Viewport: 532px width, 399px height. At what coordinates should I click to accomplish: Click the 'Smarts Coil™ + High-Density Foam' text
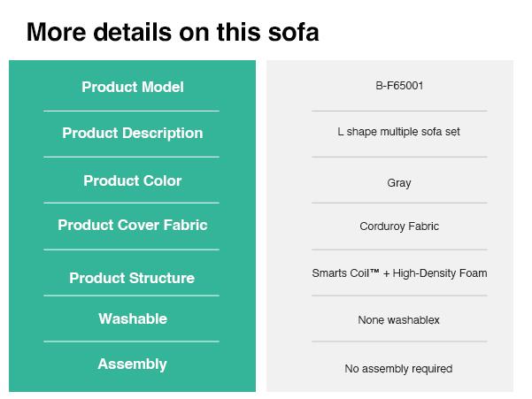click(x=399, y=273)
